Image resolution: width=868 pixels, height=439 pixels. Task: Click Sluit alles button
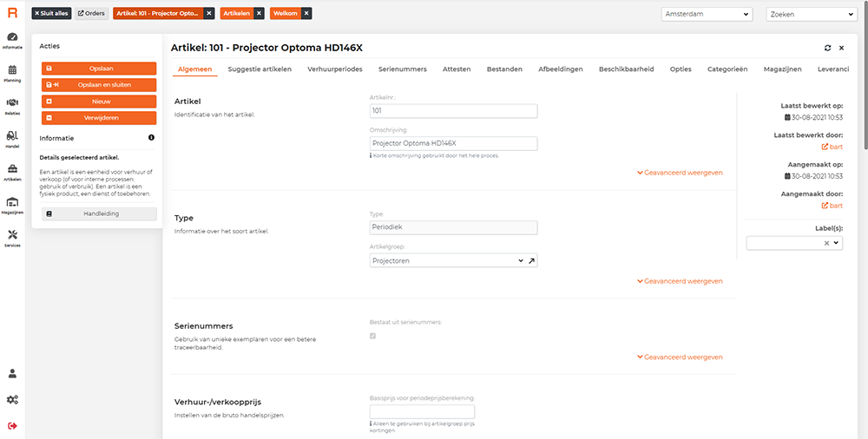pos(51,13)
